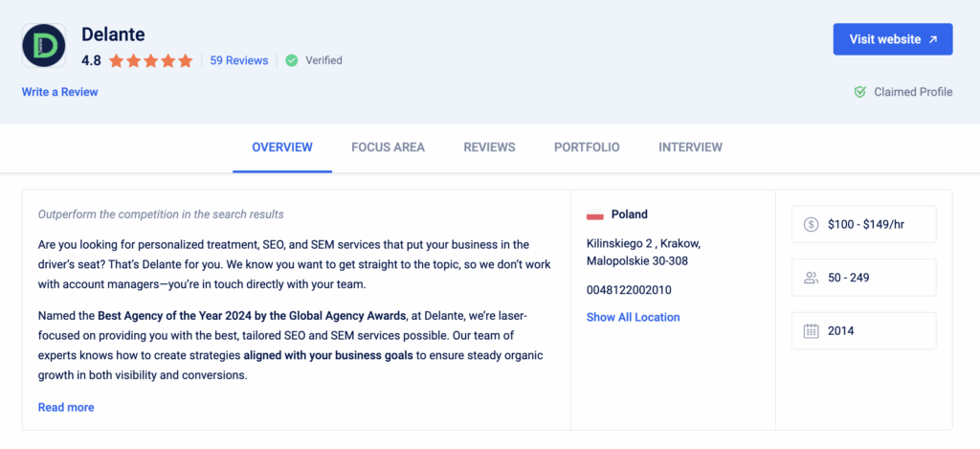This screenshot has width=980, height=449.
Task: Click the employees people icon
Action: coord(812,278)
